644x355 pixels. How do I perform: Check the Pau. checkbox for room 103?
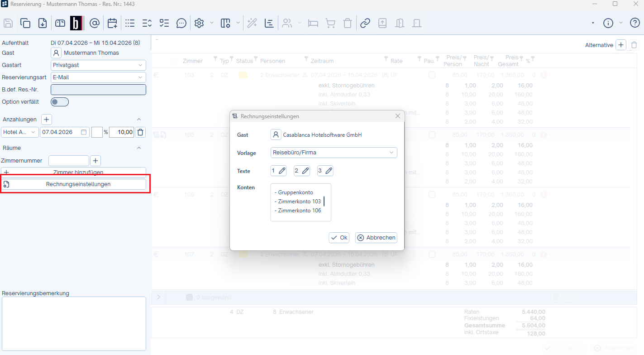pyautogui.click(x=432, y=75)
